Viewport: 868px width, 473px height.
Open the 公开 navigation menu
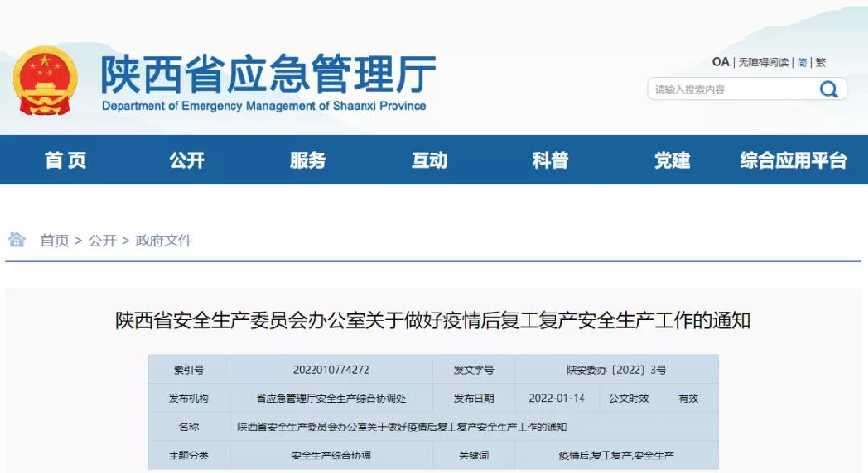tap(187, 160)
